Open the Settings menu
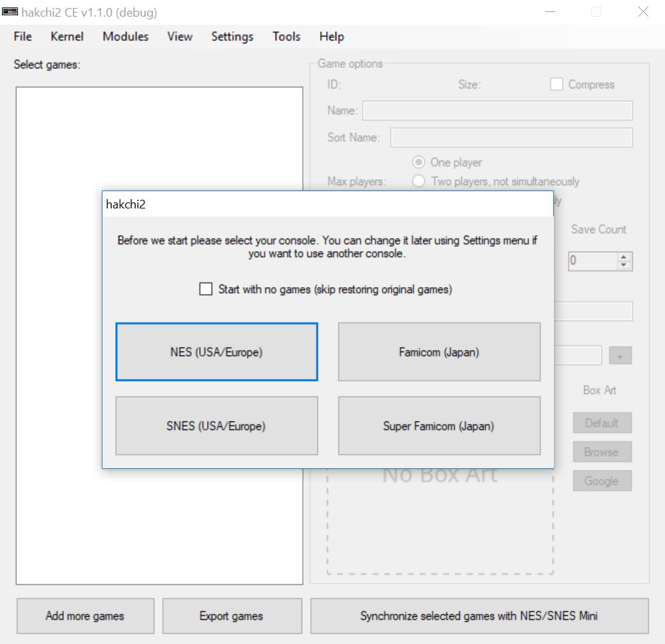Viewport: 665px width, 644px height. tap(232, 37)
